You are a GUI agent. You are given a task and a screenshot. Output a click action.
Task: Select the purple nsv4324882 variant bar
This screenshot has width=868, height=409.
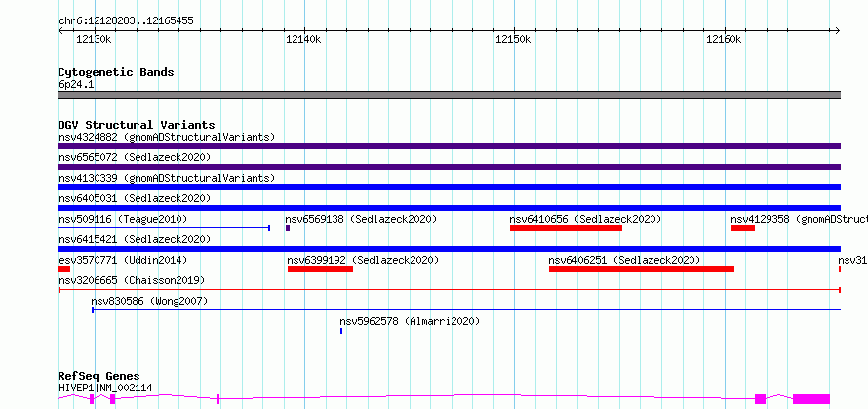coord(449,146)
